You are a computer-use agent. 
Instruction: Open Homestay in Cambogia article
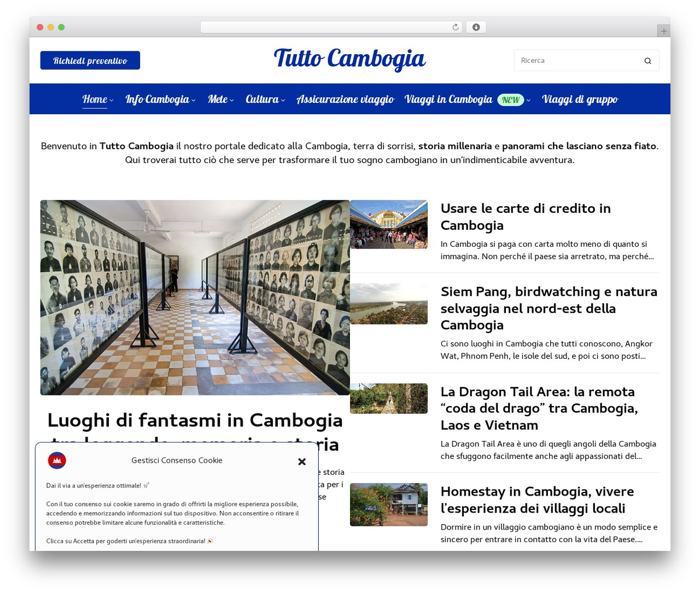tap(537, 499)
